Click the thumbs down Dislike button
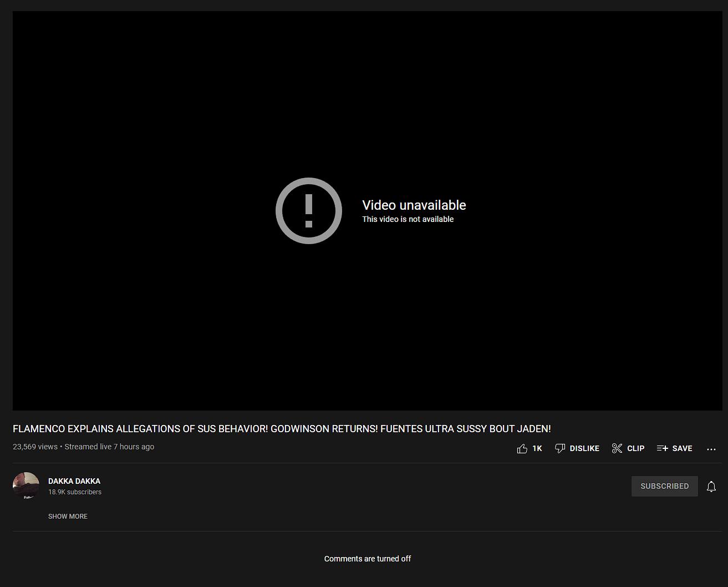This screenshot has width=728, height=587. (577, 448)
